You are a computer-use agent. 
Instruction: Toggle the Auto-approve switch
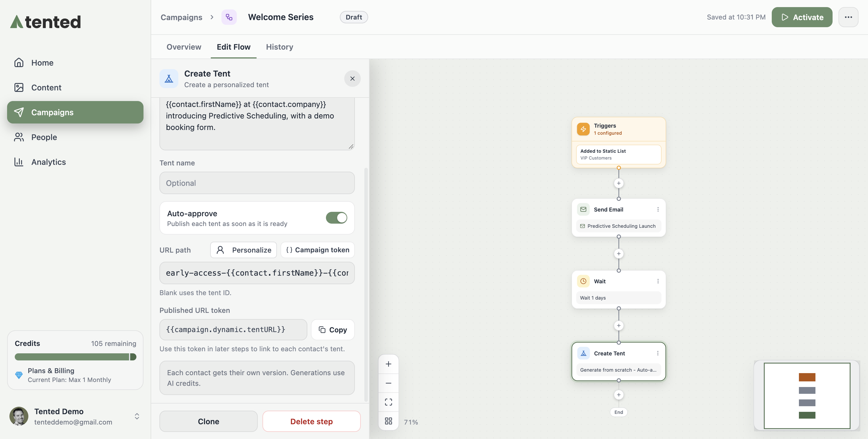tap(336, 218)
